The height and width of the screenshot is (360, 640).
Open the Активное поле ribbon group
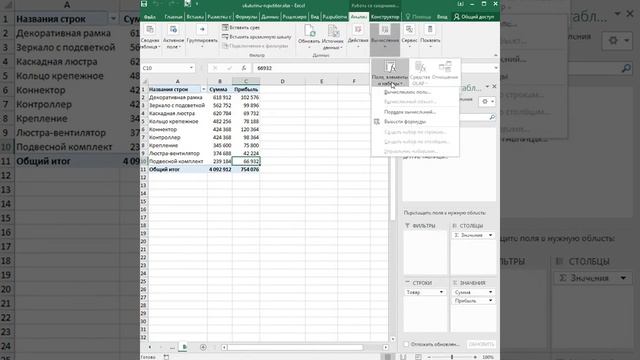(x=173, y=37)
